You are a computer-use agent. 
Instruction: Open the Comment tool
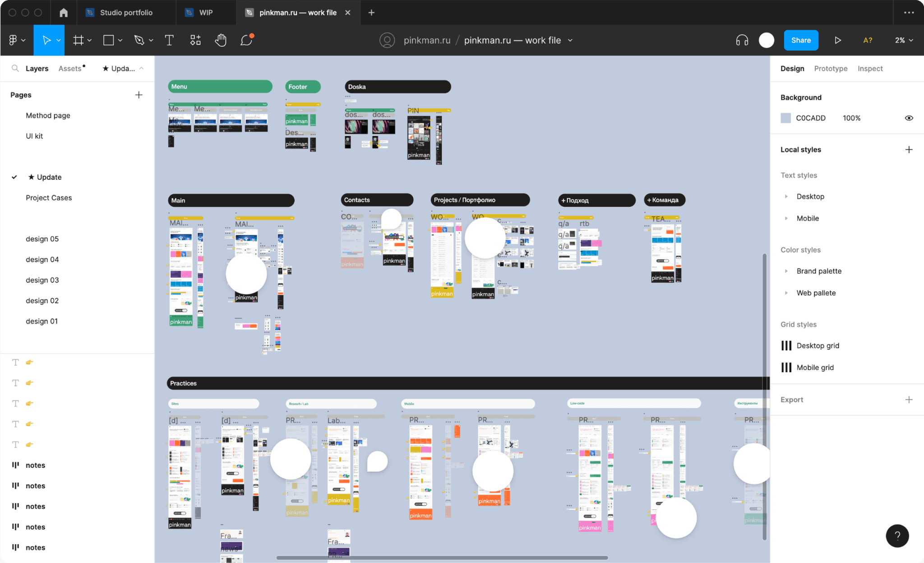pos(247,40)
